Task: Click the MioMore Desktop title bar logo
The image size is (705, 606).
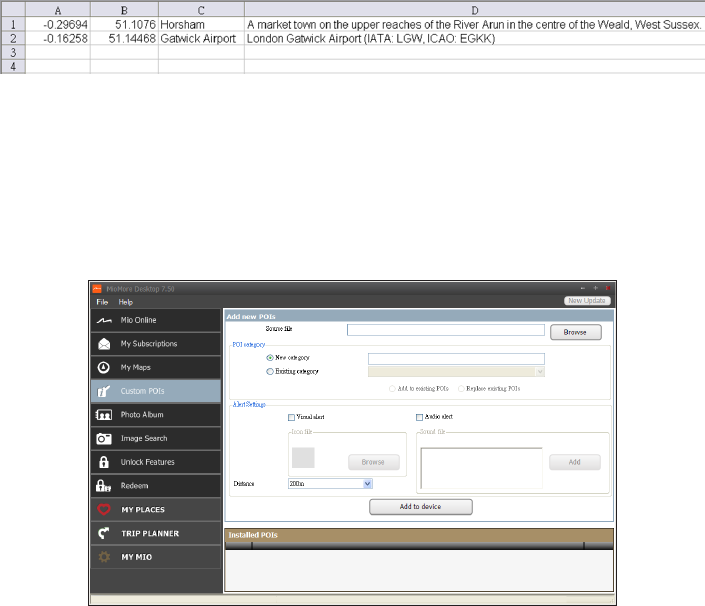Action: [x=97, y=289]
